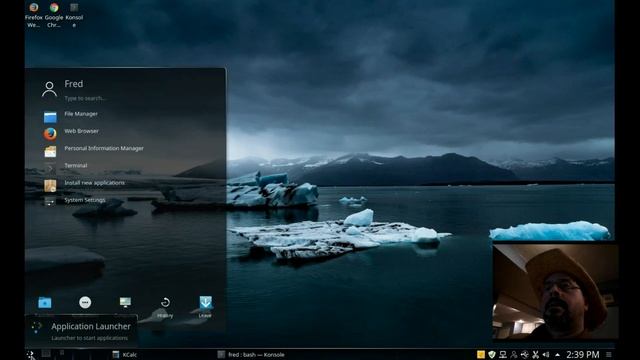Open the yellow notes tray icon
The width and height of the screenshot is (640, 360).
(x=481, y=355)
